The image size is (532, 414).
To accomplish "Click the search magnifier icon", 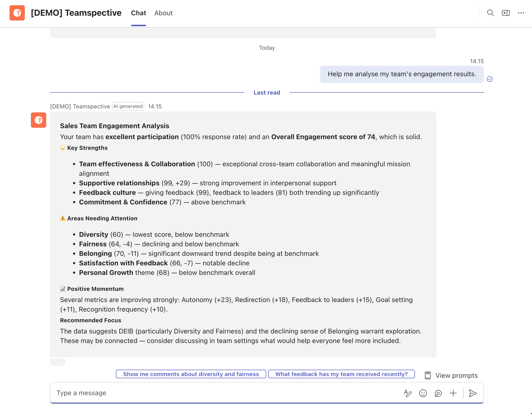I will click(x=490, y=13).
